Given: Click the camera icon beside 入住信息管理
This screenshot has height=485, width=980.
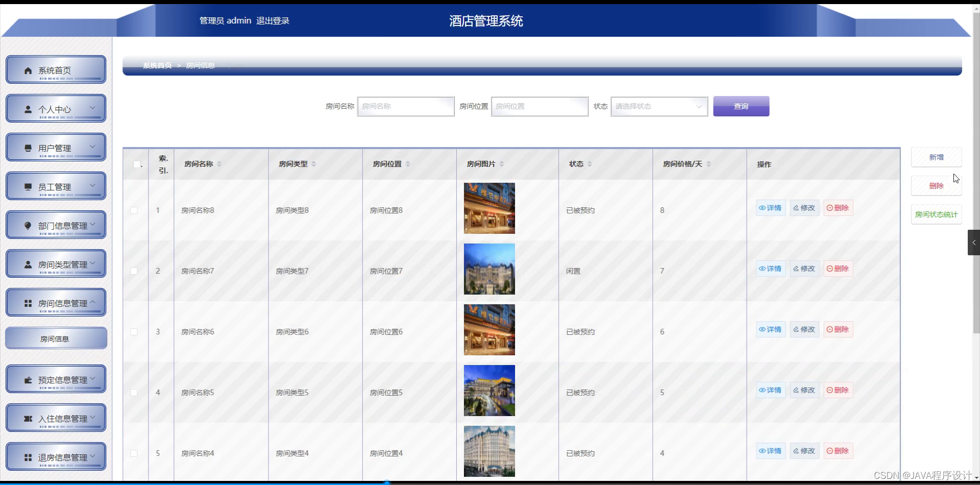Looking at the screenshot, I should (28, 419).
